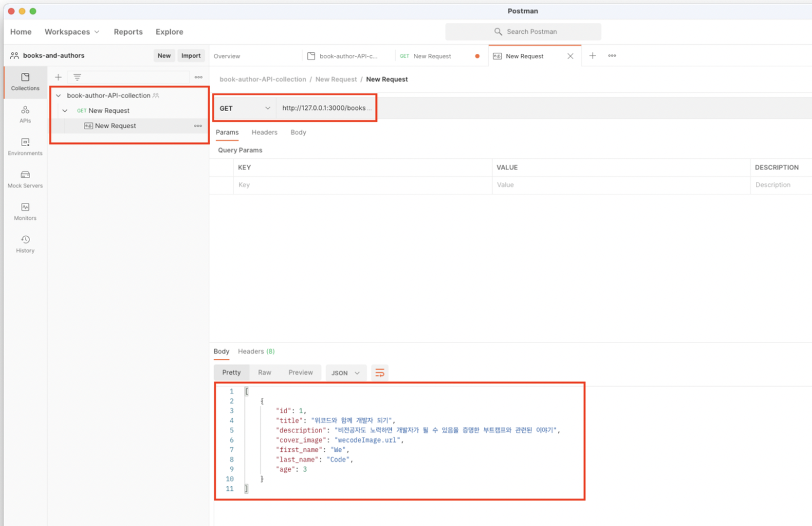Viewport: 812px width, 526px height.
Task: Click the Import button
Action: (x=191, y=56)
